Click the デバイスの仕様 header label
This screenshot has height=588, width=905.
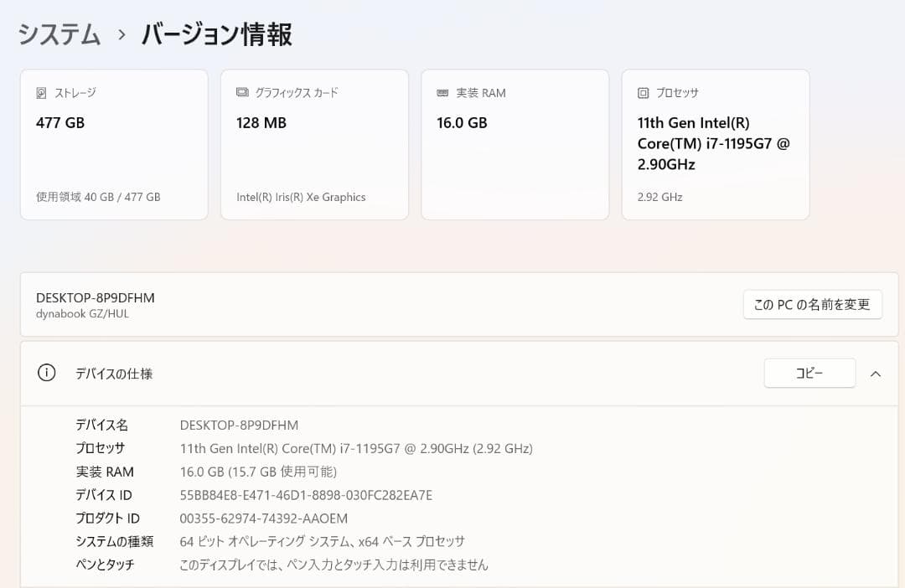click(114, 374)
